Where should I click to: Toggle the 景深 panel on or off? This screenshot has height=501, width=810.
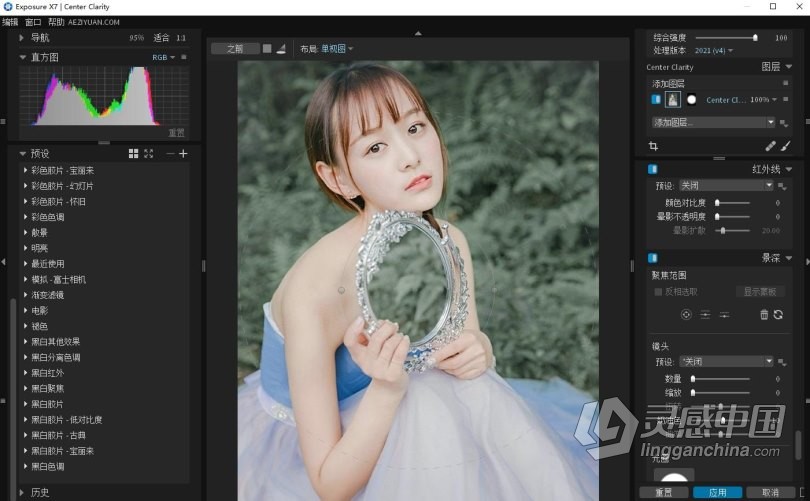(652, 257)
